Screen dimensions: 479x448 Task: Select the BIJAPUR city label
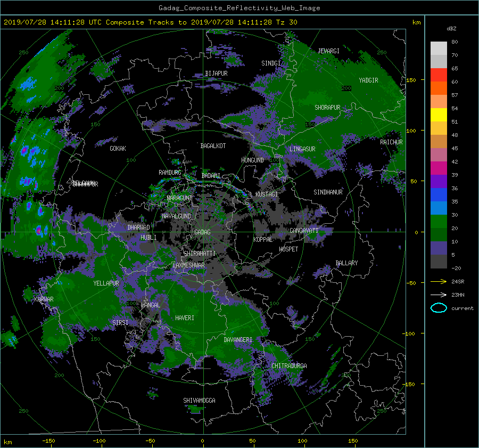click(x=216, y=74)
